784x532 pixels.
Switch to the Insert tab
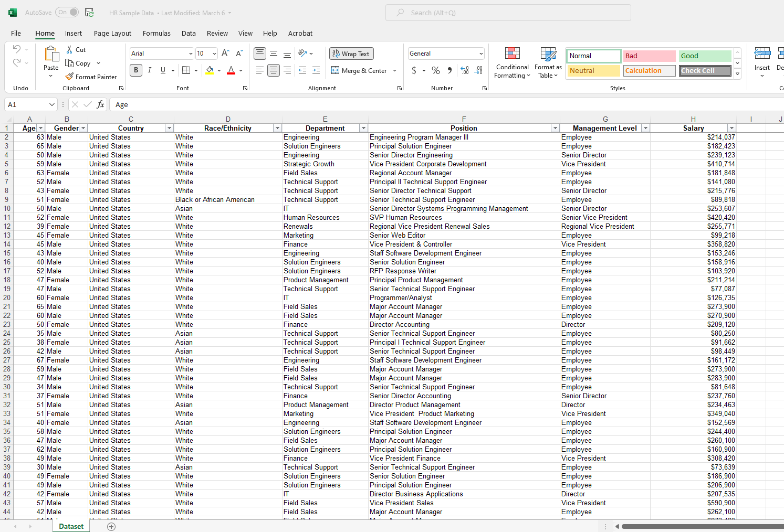tap(74, 33)
